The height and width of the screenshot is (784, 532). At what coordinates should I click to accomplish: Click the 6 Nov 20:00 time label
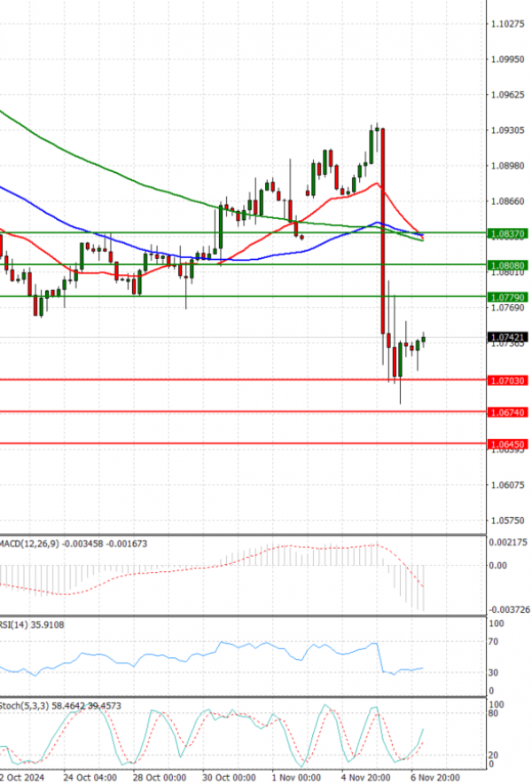[x=435, y=778]
